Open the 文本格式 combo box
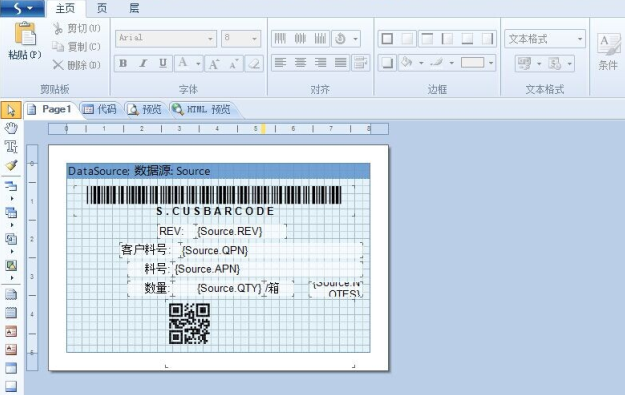This screenshot has height=395, width=625. [544, 39]
